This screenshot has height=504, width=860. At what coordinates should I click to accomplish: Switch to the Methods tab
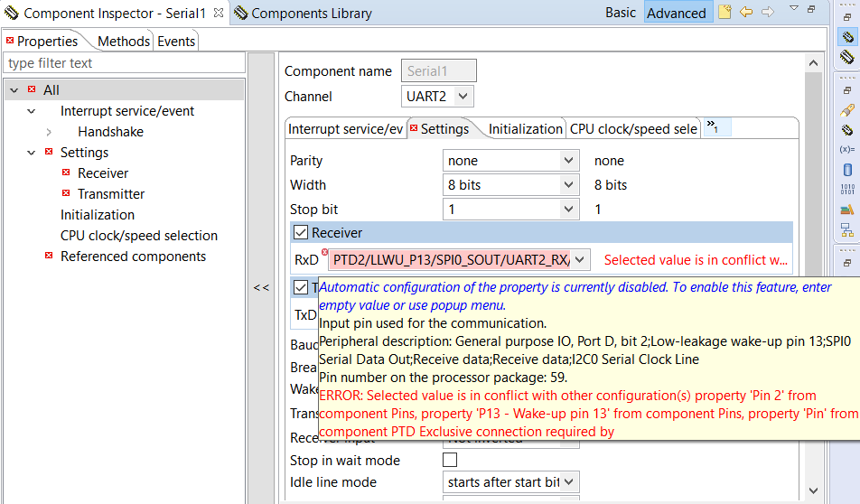coord(124,42)
